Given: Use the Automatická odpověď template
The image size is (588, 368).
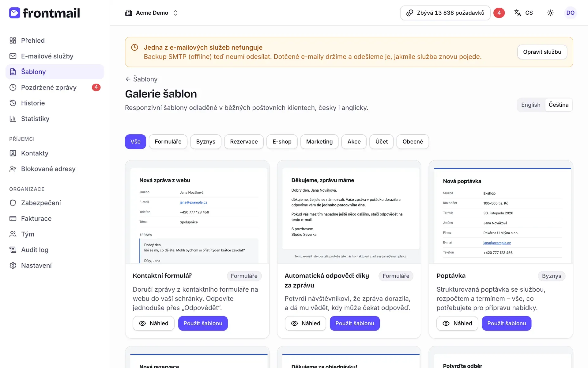Looking at the screenshot, I should click(355, 323).
